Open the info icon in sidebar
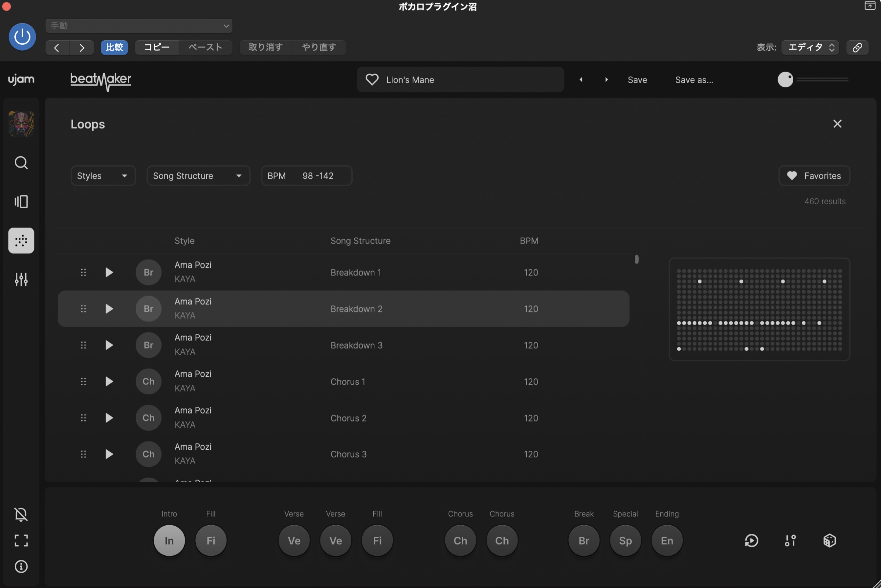The height and width of the screenshot is (588, 881). click(21, 567)
